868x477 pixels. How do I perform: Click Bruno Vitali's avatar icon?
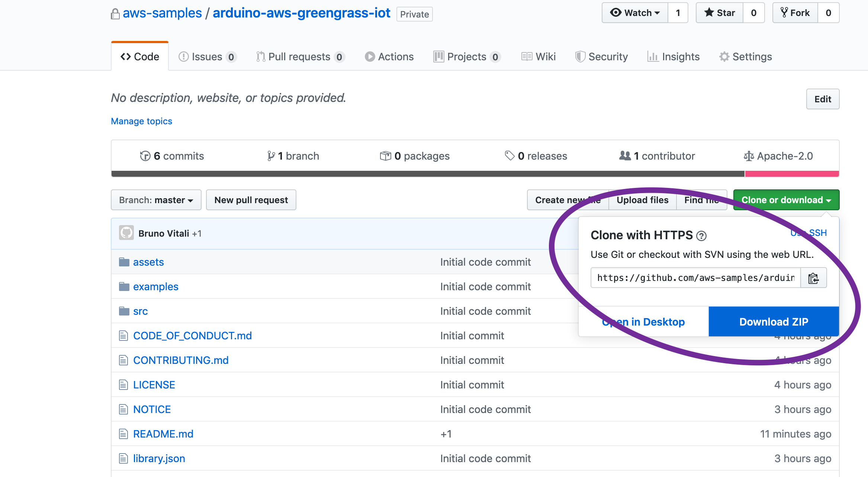coord(126,233)
